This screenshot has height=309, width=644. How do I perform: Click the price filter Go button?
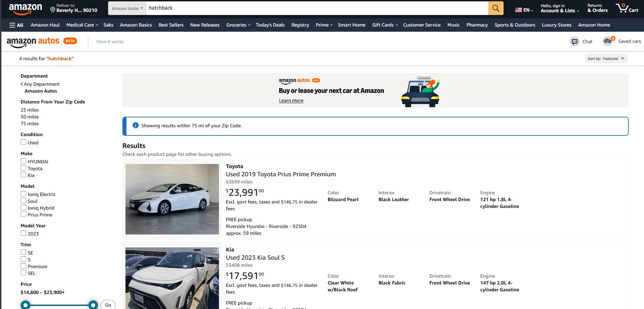(x=108, y=305)
